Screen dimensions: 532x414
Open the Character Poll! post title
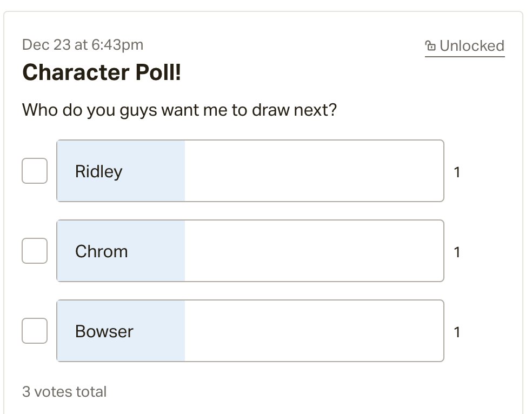point(102,72)
